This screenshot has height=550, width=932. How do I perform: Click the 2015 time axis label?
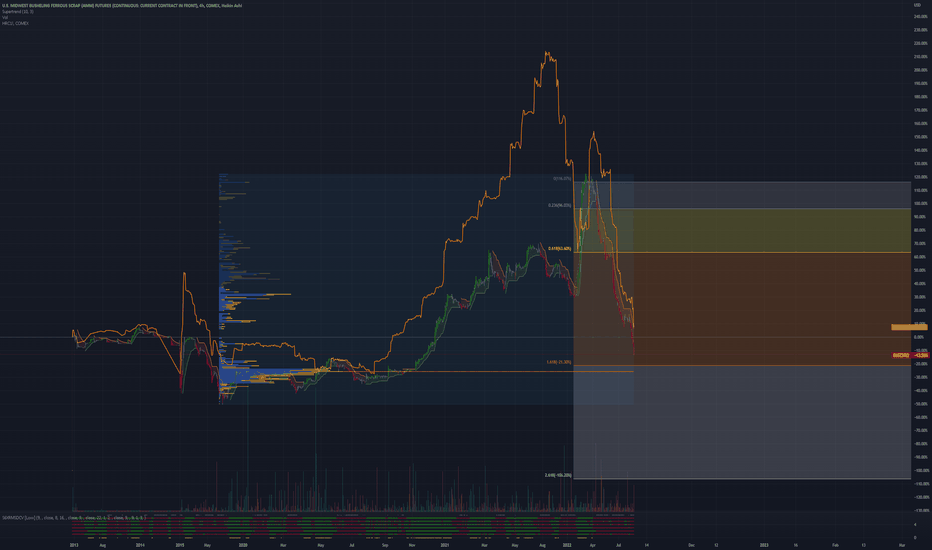click(x=180, y=545)
